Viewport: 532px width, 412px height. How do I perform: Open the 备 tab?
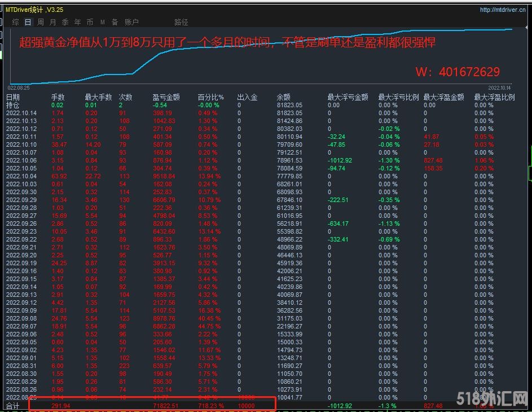(115, 23)
